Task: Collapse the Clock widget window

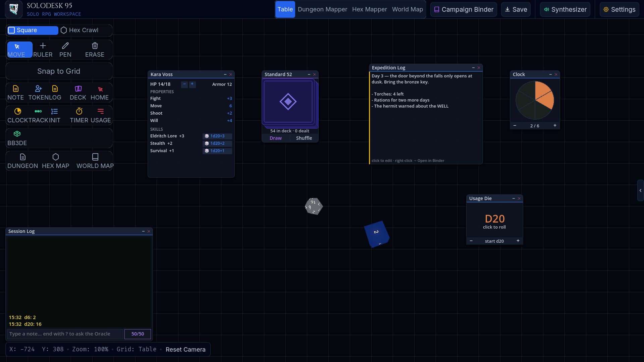Action: coord(550,74)
